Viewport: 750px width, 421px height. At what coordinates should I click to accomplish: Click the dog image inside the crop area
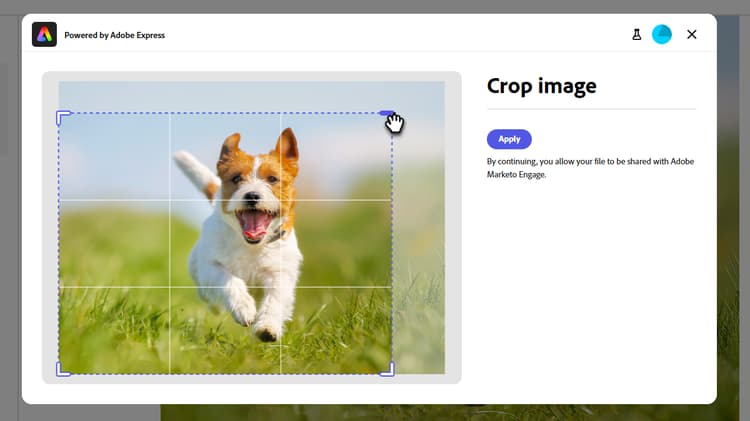[225, 244]
